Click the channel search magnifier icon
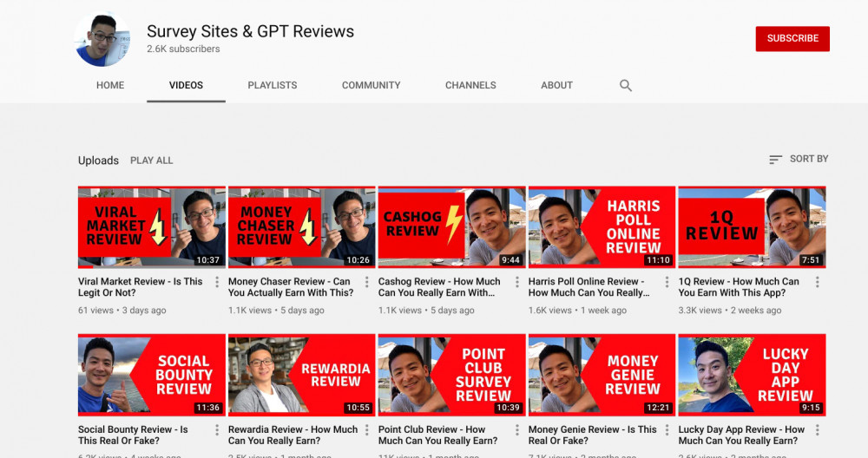Screen dimensions: 868x458 (x=626, y=85)
